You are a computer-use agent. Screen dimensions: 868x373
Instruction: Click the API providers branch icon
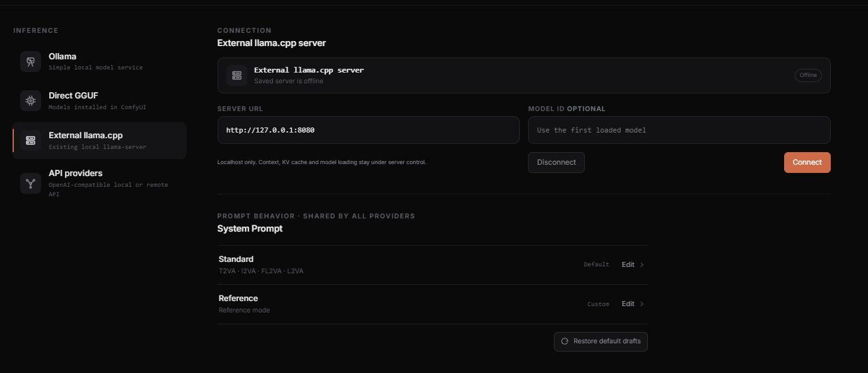(x=30, y=184)
